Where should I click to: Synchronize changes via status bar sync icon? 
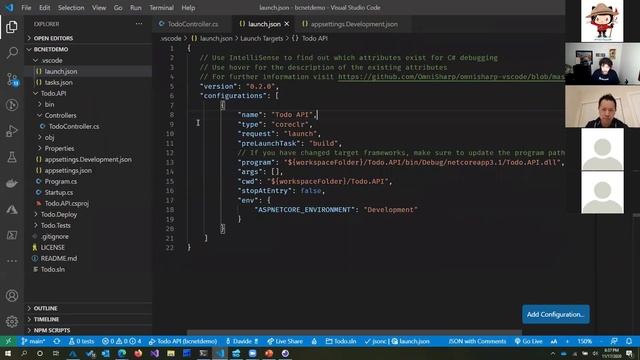pos(57,341)
